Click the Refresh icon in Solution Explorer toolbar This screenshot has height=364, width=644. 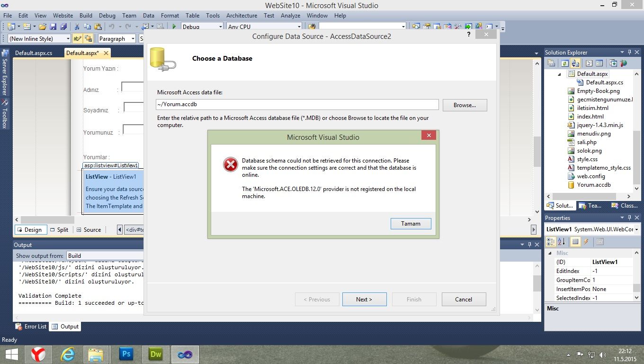pos(564,63)
